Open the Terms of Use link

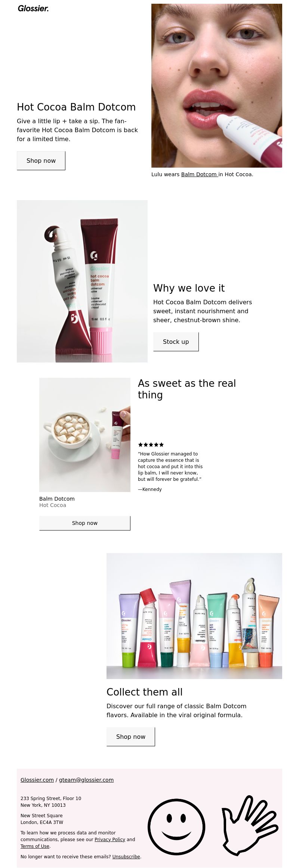(x=35, y=846)
